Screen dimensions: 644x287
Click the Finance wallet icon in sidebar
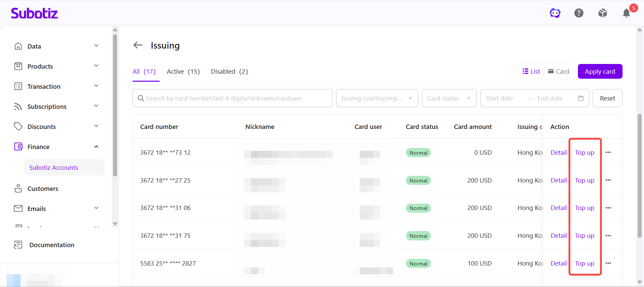[18, 147]
